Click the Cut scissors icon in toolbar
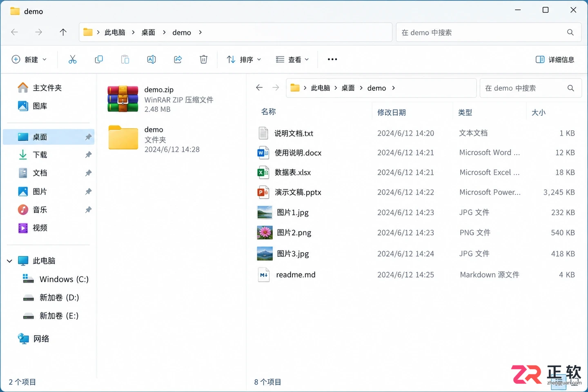Image resolution: width=588 pixels, height=392 pixels. pyautogui.click(x=72, y=60)
